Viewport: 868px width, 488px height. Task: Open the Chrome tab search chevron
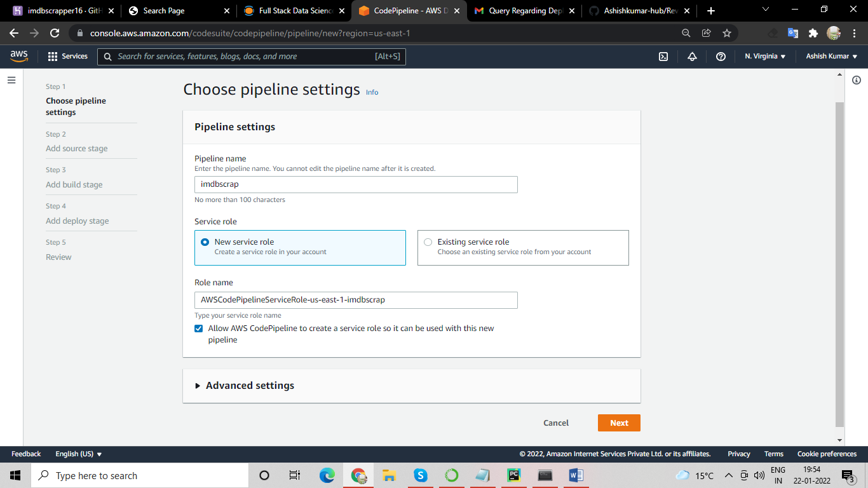coord(765,10)
